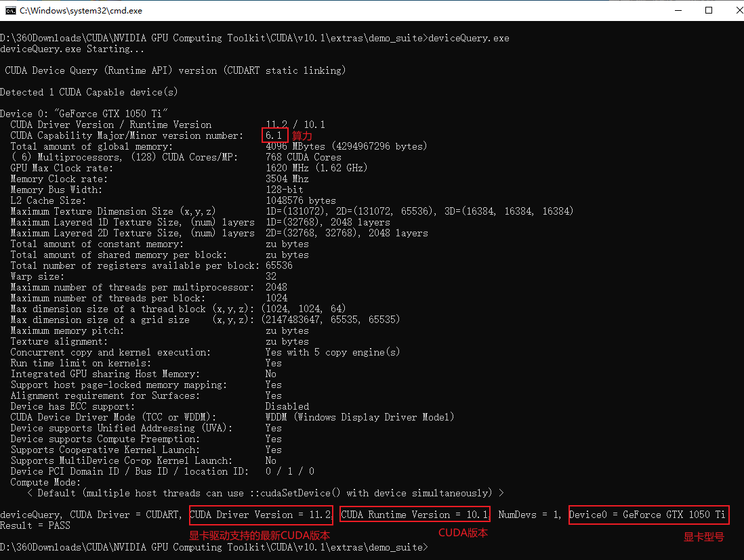
Task: Click the line 'Detected 1 CUDA Capable device(s)'
Action: click(x=89, y=92)
